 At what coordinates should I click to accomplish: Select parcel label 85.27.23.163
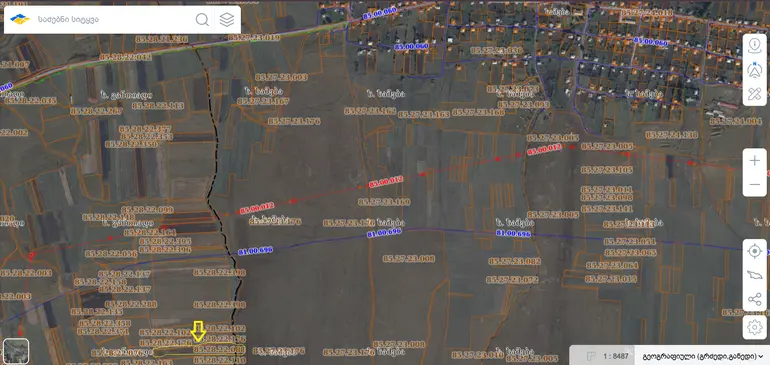coord(424,114)
